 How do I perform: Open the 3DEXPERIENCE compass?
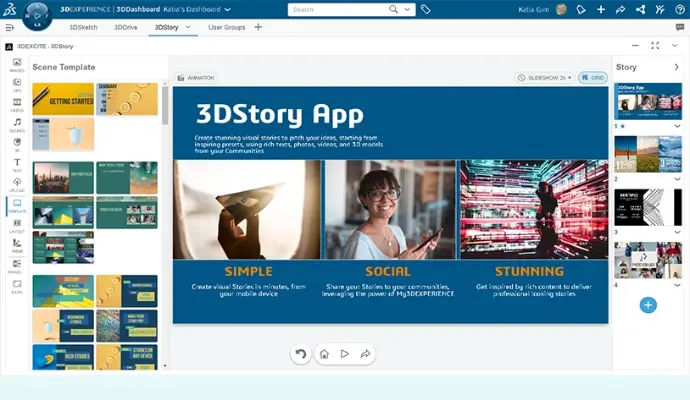(x=37, y=16)
